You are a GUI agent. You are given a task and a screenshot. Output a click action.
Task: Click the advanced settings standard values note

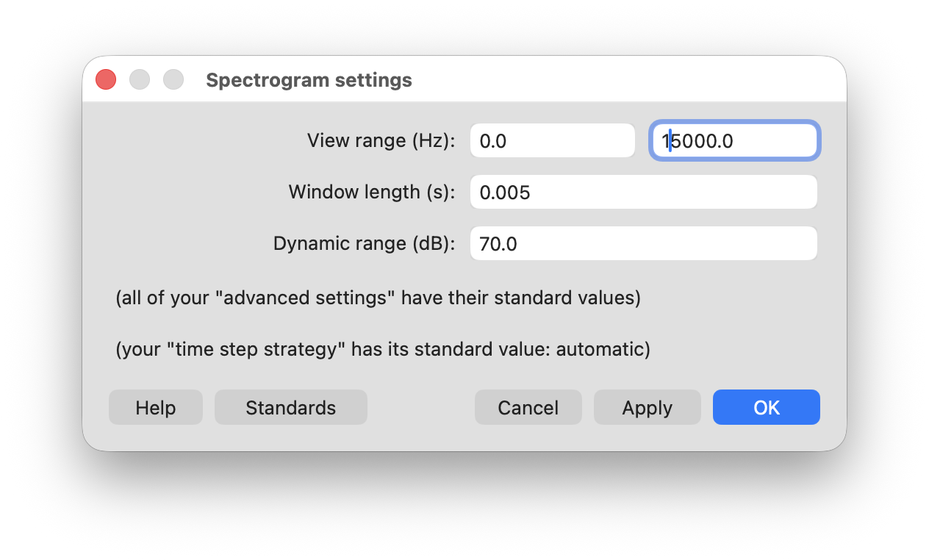(379, 299)
